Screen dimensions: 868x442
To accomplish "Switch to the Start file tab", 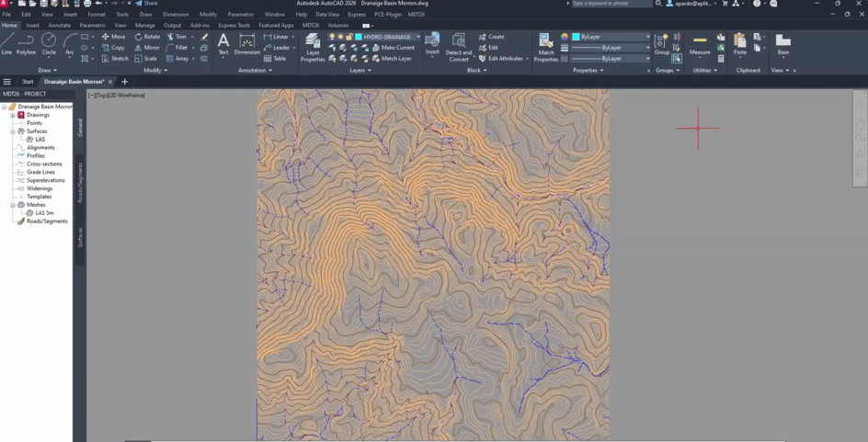I will (x=28, y=82).
